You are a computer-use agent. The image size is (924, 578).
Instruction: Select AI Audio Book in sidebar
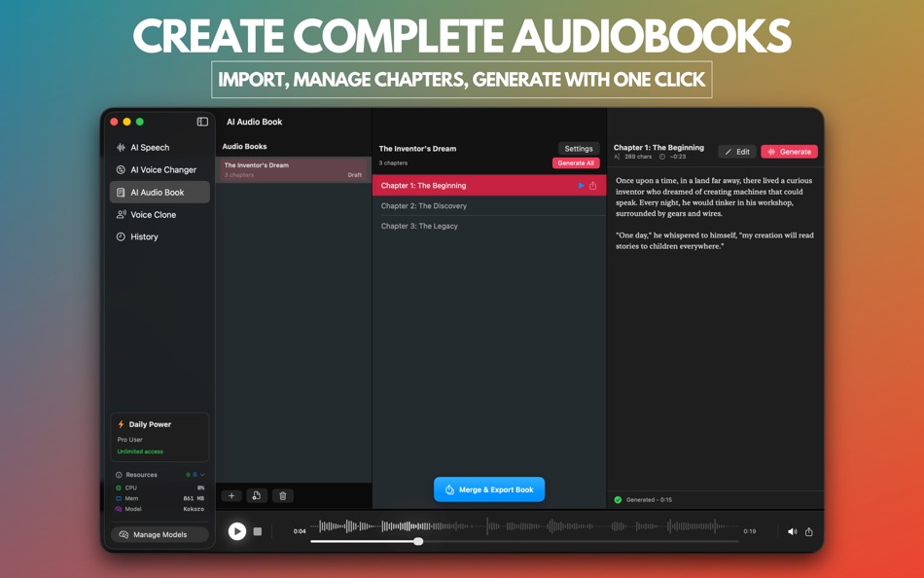point(160,193)
